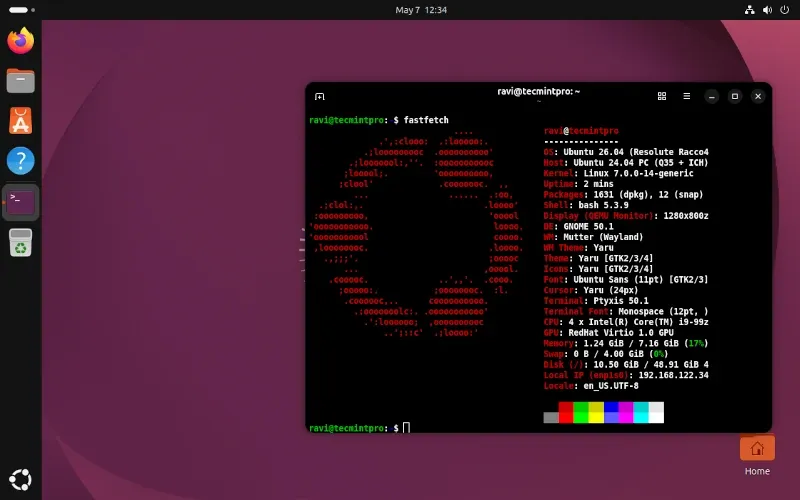Click the DE line GNOME 50.1
800x500 pixels.
[x=579, y=227]
